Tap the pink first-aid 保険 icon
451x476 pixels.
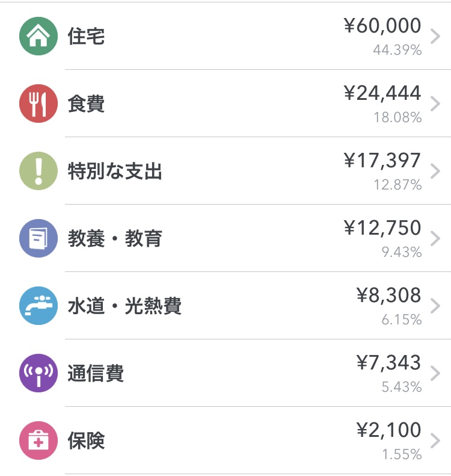pyautogui.click(x=38, y=440)
